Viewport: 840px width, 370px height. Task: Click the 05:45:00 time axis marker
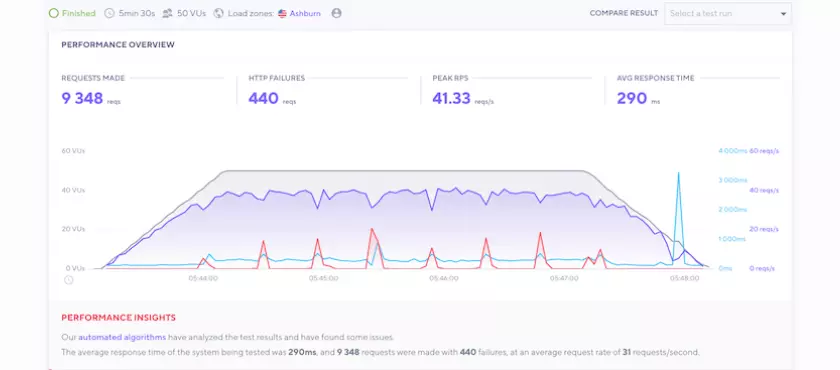click(x=324, y=278)
